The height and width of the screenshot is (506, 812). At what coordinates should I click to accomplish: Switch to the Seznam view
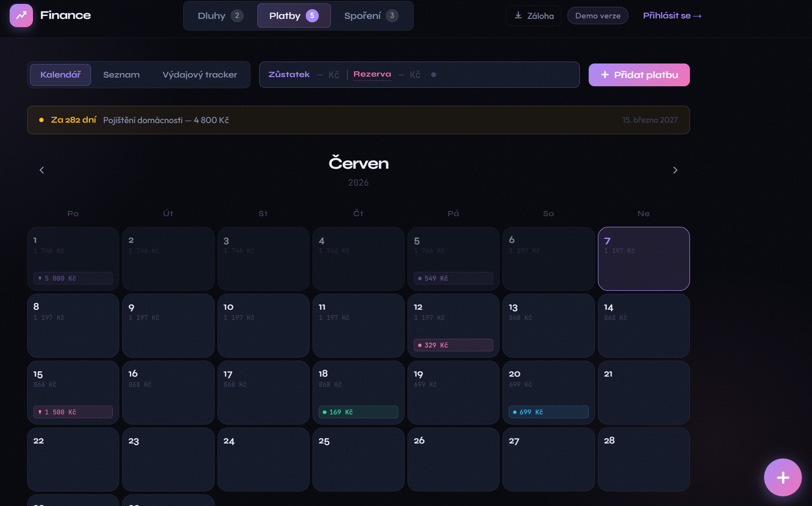point(122,75)
